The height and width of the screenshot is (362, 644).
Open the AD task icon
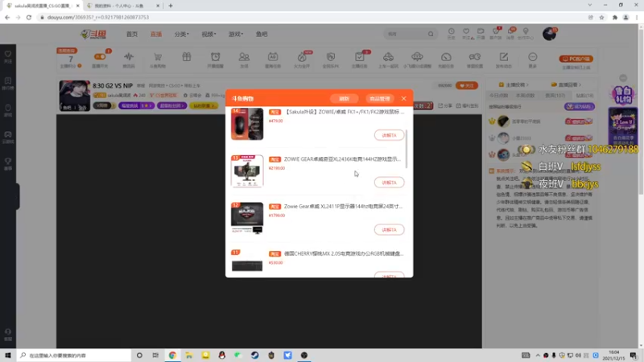(273, 56)
